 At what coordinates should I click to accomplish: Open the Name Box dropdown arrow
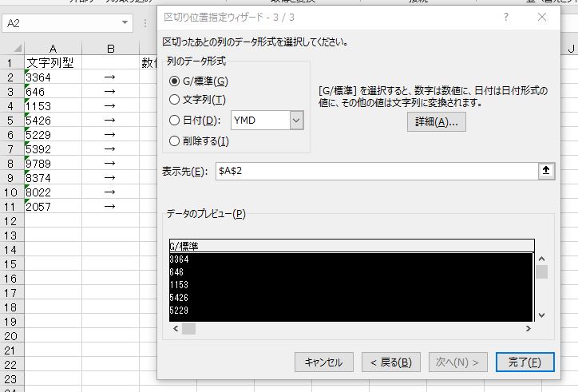pyautogui.click(x=125, y=23)
